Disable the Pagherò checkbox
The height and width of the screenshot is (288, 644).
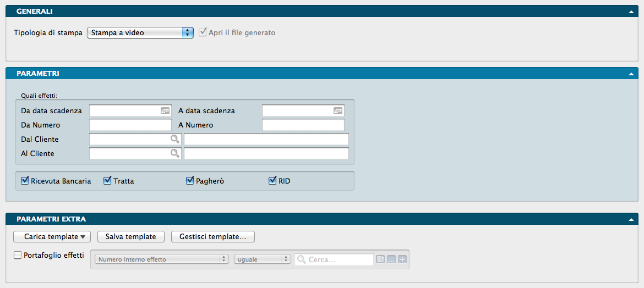[x=190, y=180]
